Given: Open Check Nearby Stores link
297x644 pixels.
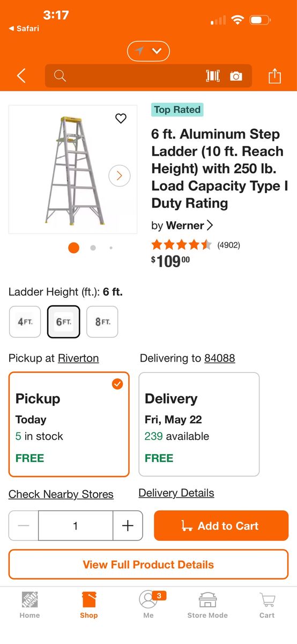Looking at the screenshot, I should 61,494.
